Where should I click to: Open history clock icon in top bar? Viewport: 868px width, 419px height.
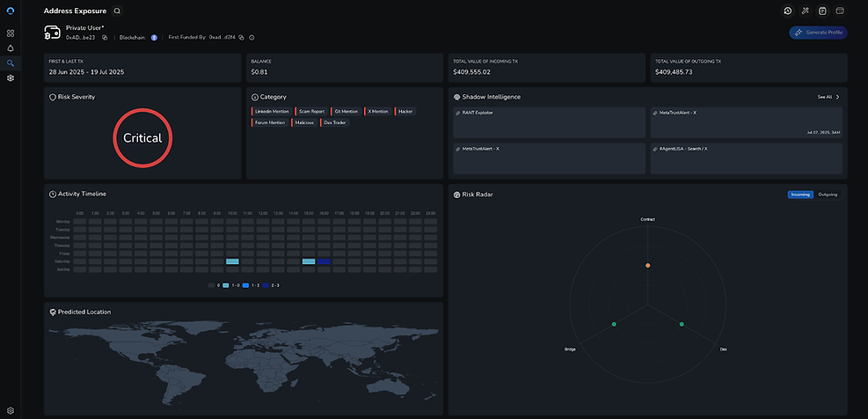click(787, 11)
